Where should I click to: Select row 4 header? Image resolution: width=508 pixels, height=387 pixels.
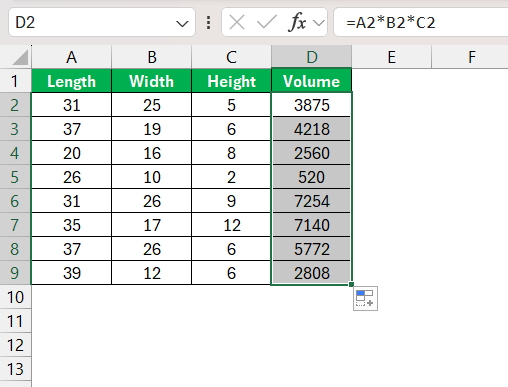tap(15, 153)
